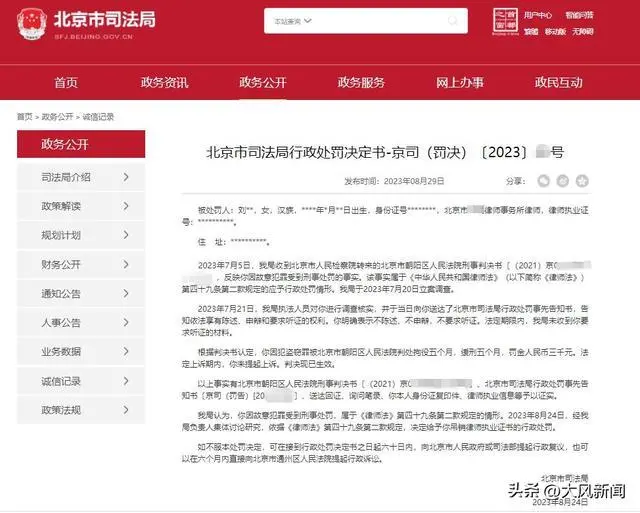
Task: Click the 发布时间 2023年08月29日 text
Action: pyautogui.click(x=394, y=181)
